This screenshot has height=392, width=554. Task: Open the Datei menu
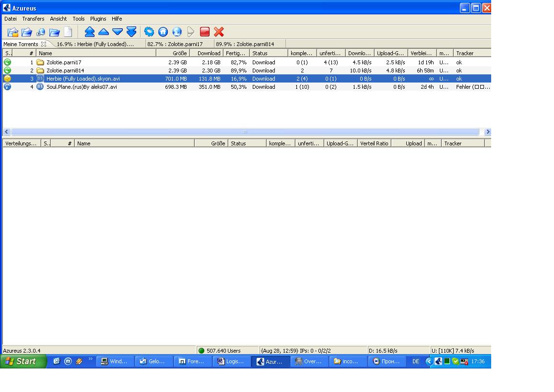coord(11,19)
